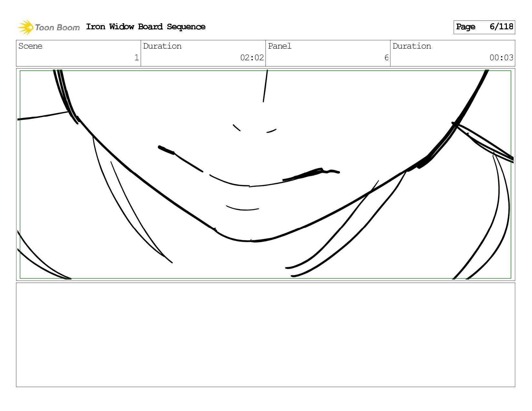Click the Page 6/118 box
The height and width of the screenshot is (411, 532).
pos(484,27)
